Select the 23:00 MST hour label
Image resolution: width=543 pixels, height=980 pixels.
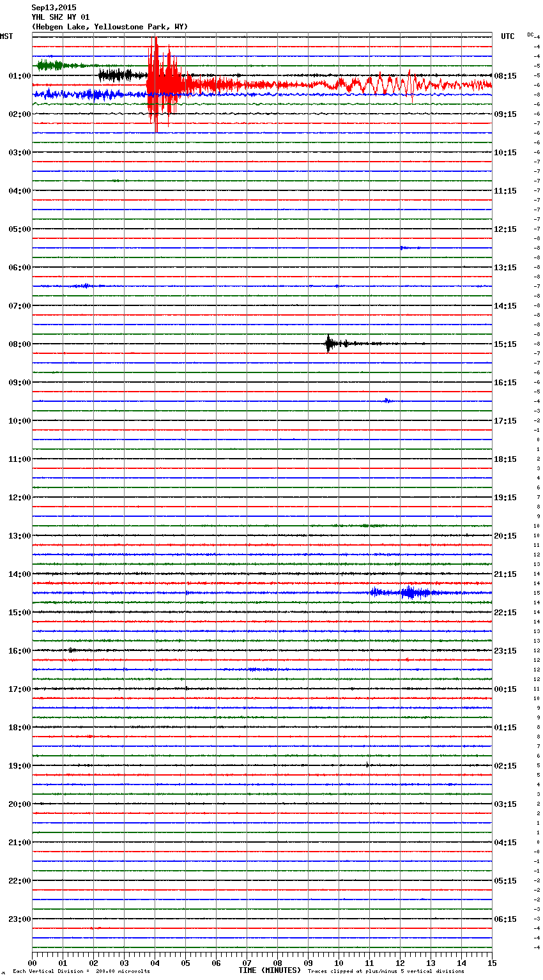coord(19,919)
